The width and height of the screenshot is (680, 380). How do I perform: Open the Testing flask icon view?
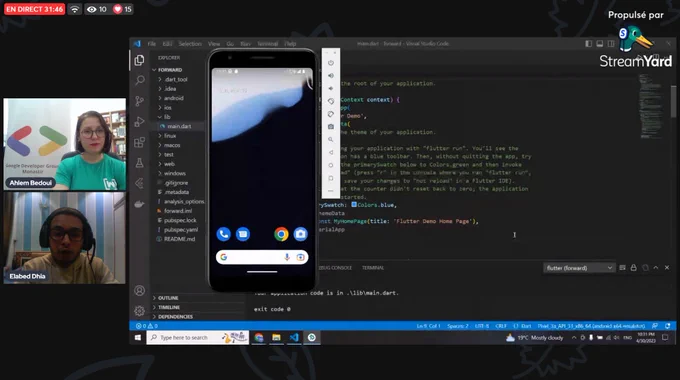[139, 163]
